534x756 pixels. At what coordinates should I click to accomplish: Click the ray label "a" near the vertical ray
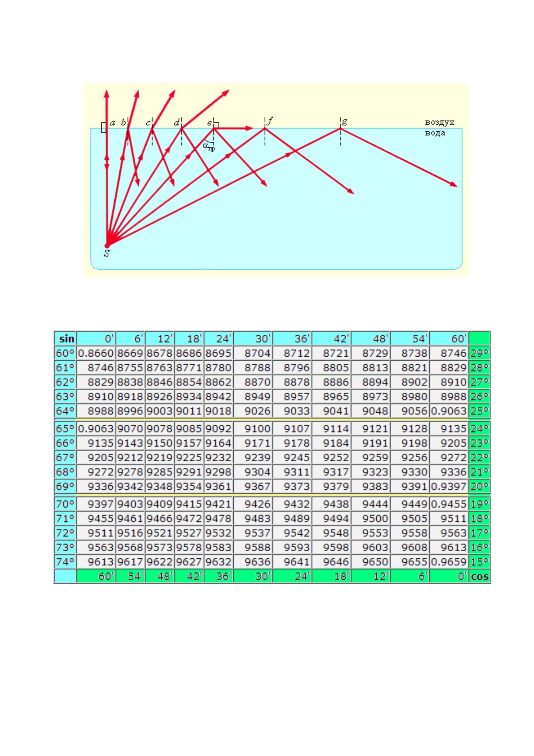point(112,123)
